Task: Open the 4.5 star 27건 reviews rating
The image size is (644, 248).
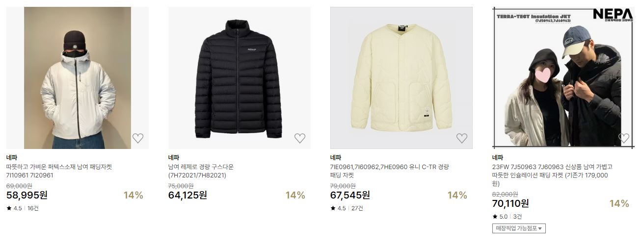Action: [x=347, y=208]
